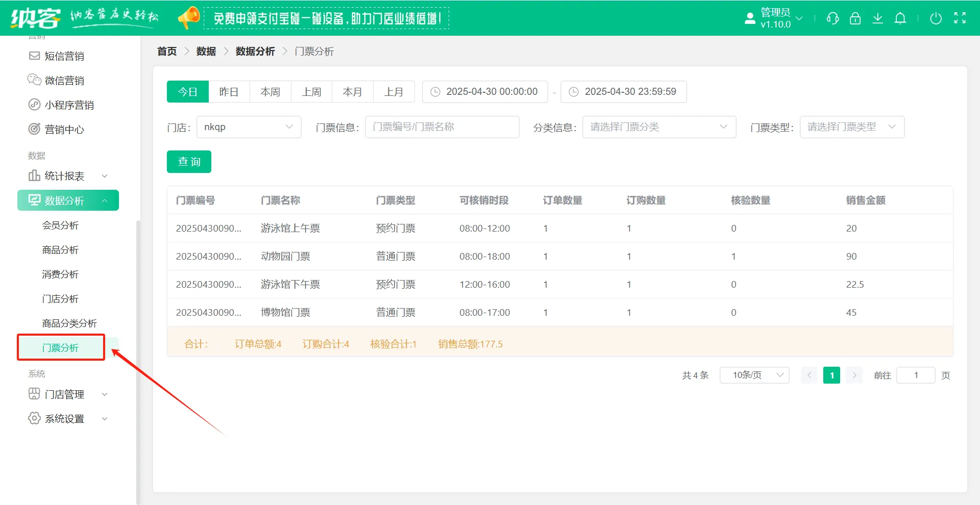Click the 前往 page number input
The height and width of the screenshot is (505, 980).
pyautogui.click(x=916, y=375)
